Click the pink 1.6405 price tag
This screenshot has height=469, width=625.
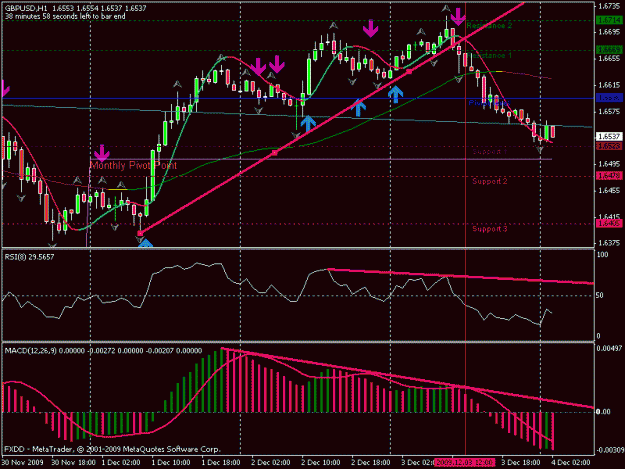(609, 224)
